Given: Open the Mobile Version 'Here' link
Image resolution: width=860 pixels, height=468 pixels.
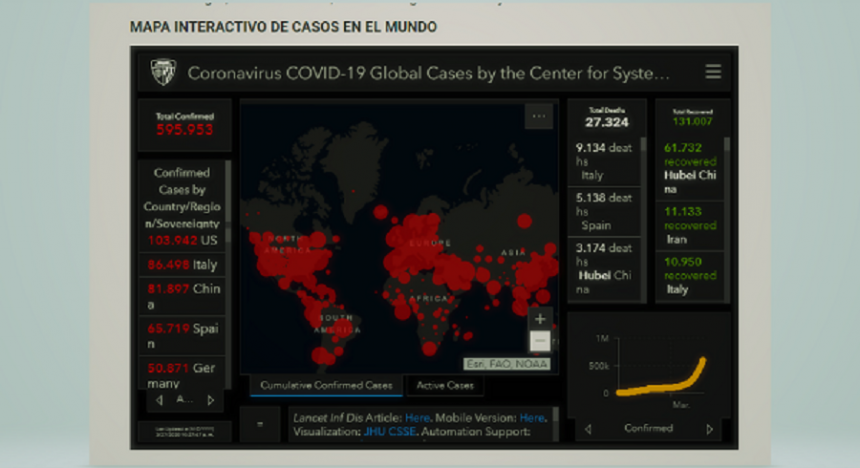Looking at the screenshot, I should click(532, 417).
